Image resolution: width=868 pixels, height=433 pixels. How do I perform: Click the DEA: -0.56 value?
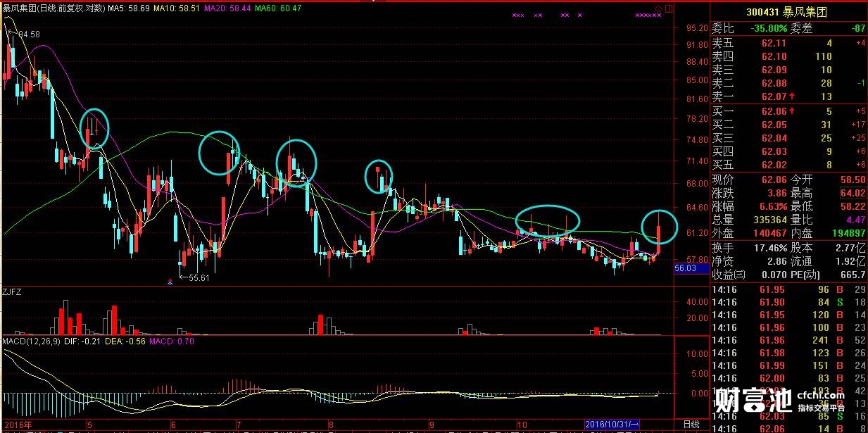click(x=125, y=341)
